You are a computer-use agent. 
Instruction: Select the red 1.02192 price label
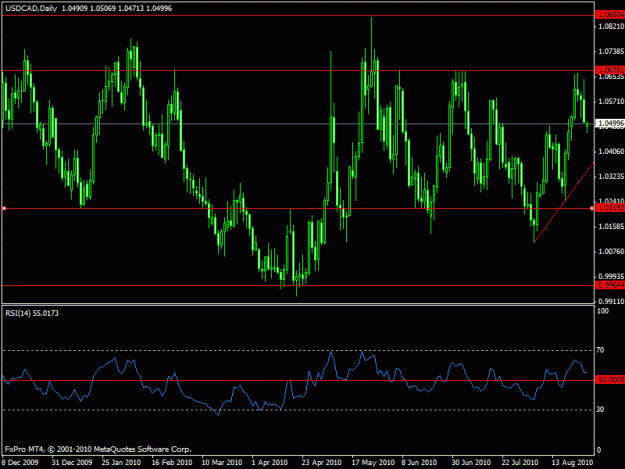(610, 208)
